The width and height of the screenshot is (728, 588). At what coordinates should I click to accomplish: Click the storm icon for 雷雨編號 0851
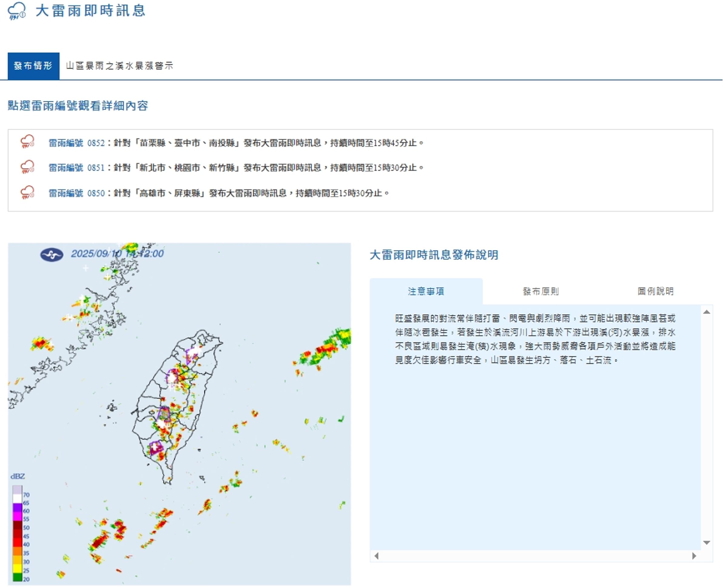(28, 167)
